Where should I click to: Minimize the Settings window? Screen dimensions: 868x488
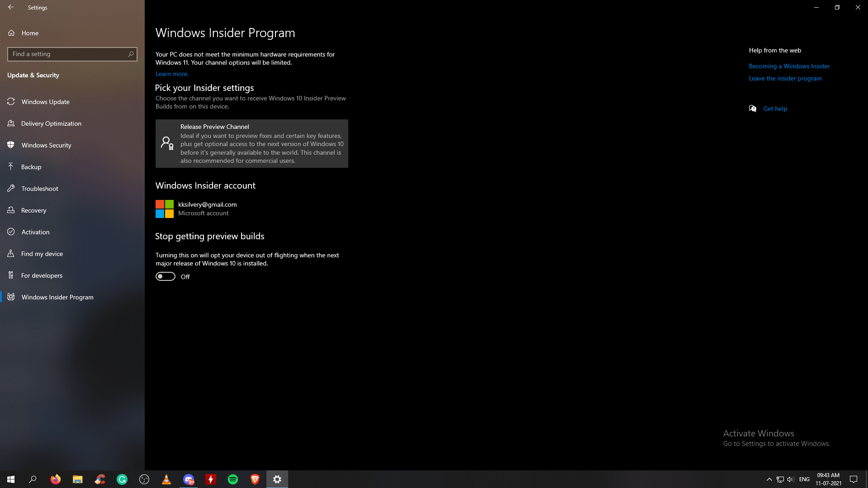coord(816,7)
